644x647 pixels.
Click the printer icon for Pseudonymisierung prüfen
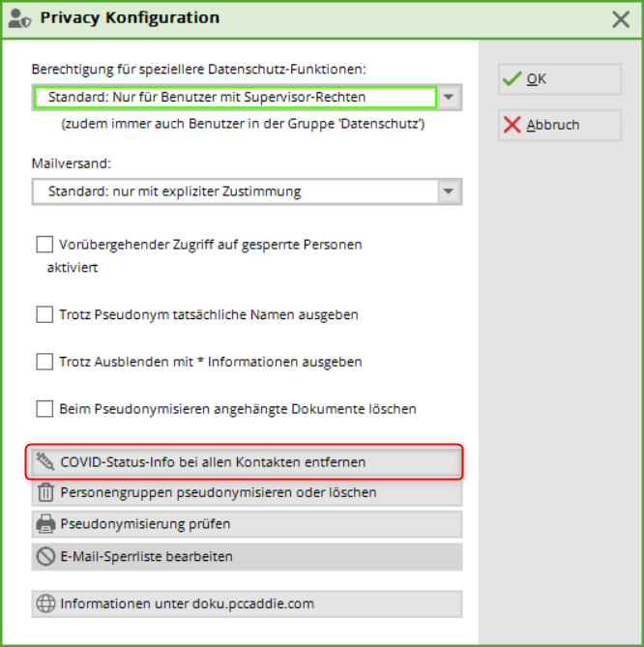pos(44,524)
